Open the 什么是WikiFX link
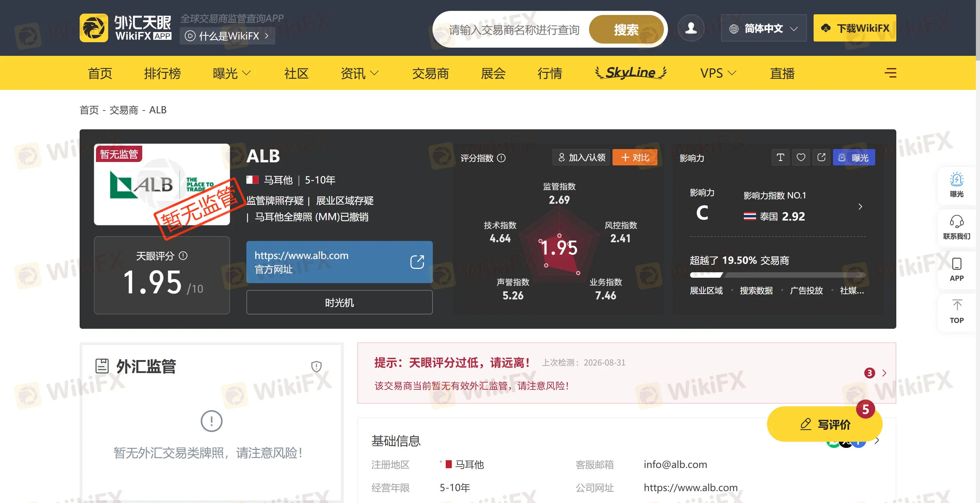 pos(227,36)
